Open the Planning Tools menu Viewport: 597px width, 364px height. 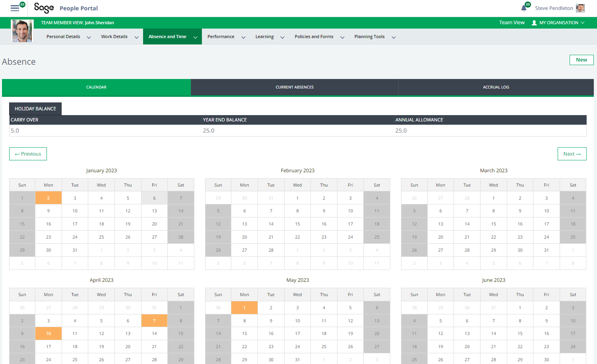tap(369, 37)
